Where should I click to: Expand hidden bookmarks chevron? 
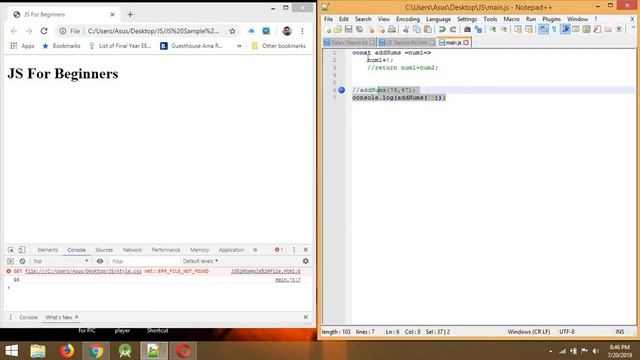[239, 46]
